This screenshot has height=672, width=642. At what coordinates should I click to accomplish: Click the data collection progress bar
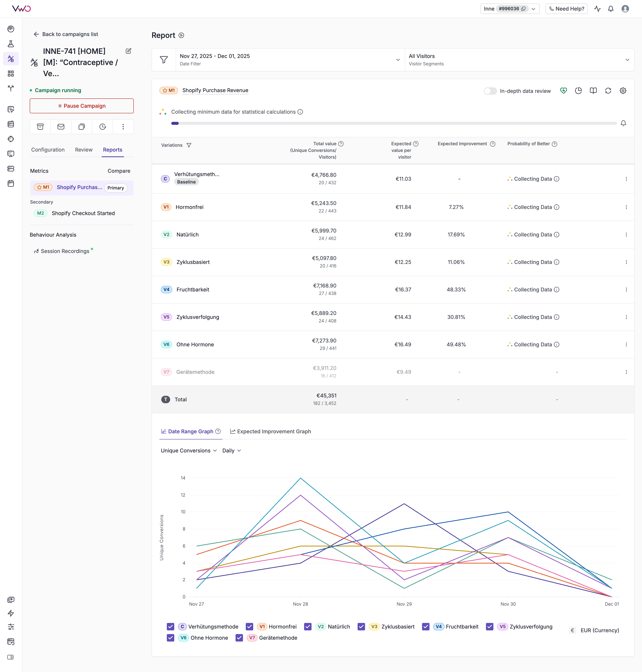(394, 123)
